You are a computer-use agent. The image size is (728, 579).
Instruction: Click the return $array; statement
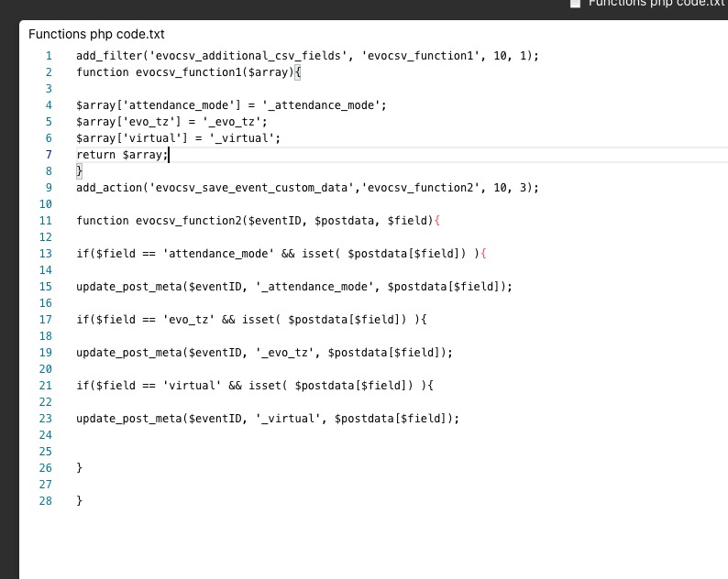(122, 155)
